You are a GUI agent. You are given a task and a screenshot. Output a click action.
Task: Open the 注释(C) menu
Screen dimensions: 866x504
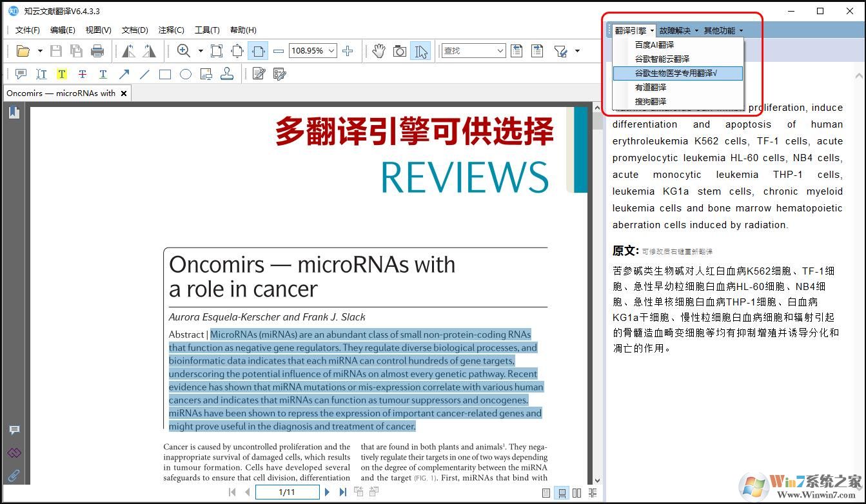(x=171, y=30)
